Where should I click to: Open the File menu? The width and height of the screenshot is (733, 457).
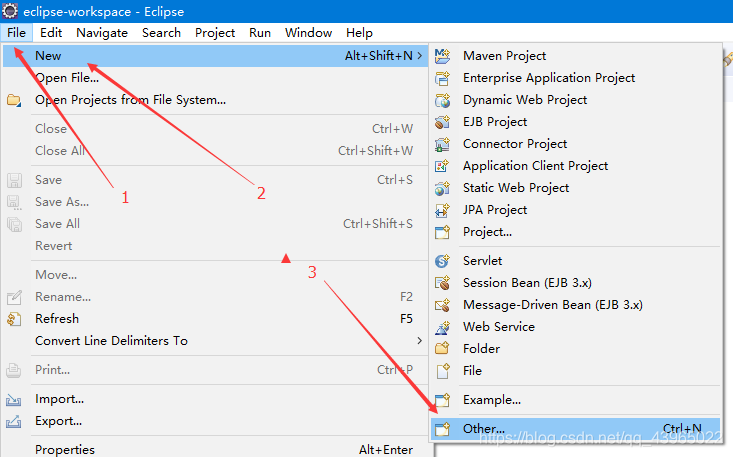click(x=16, y=33)
